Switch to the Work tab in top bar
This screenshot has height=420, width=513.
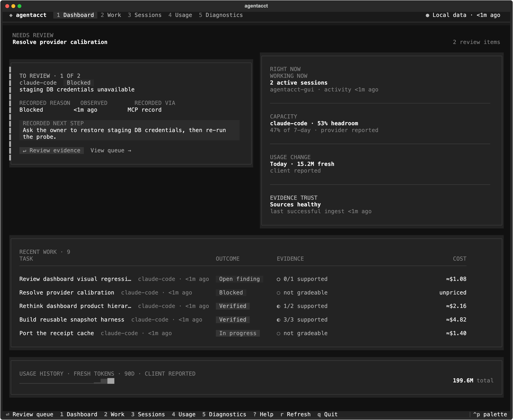111,15
